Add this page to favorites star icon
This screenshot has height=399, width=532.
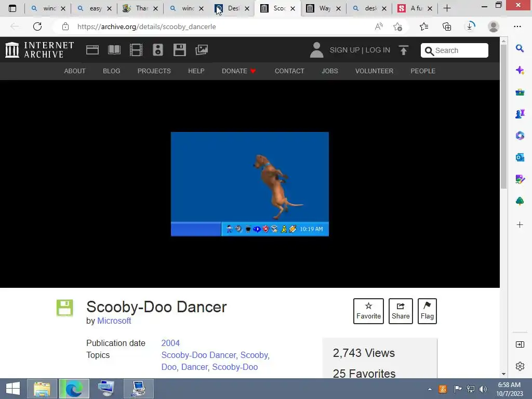click(397, 26)
